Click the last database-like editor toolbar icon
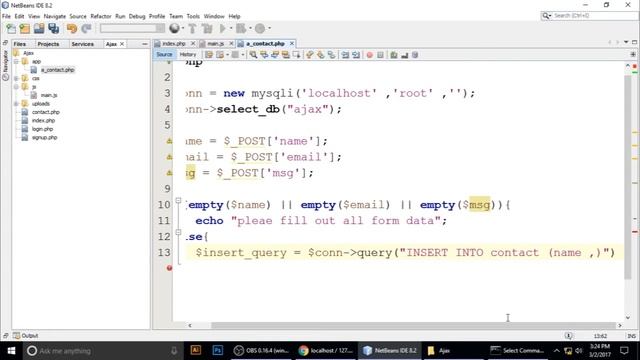The image size is (640, 360). [415, 55]
